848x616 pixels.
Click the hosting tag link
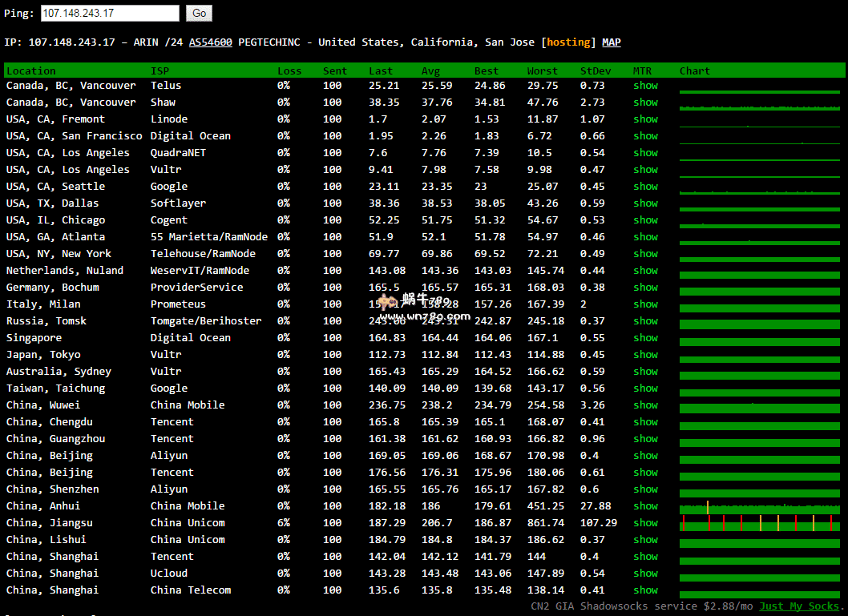click(568, 42)
